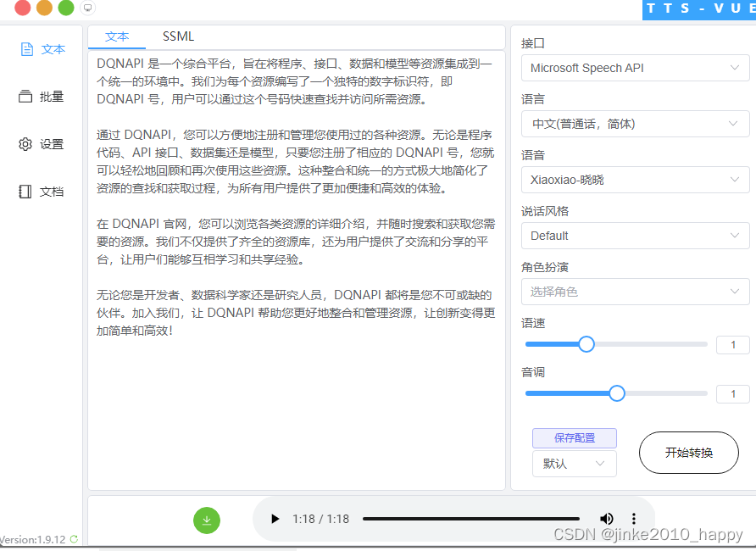Open the 设置 settings sidebar section
Image resolution: width=756 pixels, height=551 pixels.
pos(42,144)
